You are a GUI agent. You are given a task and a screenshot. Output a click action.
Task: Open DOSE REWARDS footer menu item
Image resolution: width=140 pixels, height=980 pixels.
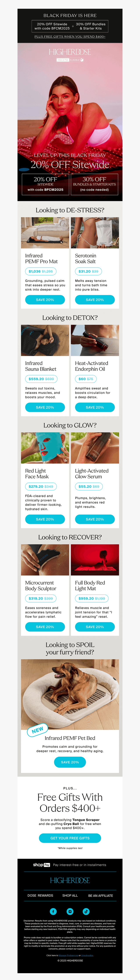click(x=40, y=895)
